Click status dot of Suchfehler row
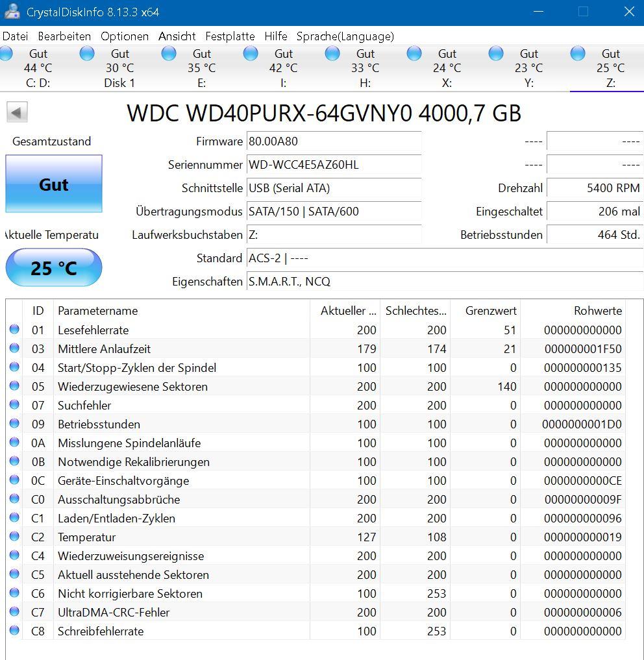The image size is (644, 660). 14,404
